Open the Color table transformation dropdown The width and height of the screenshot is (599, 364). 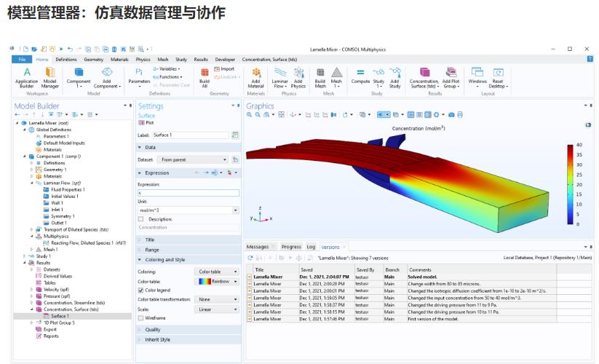click(217, 299)
